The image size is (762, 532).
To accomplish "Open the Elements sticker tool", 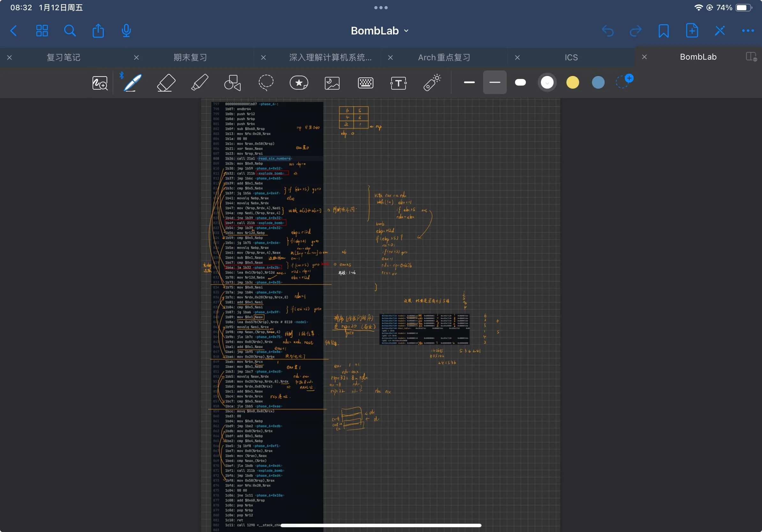I will coord(299,83).
